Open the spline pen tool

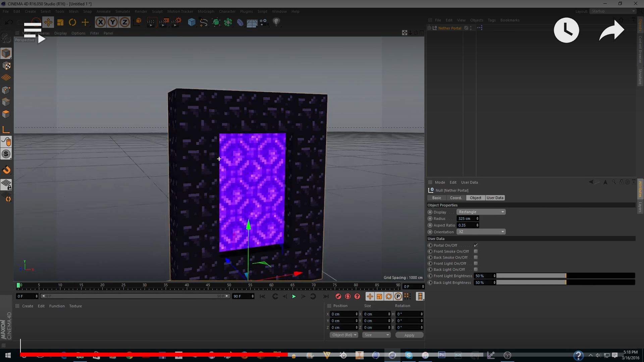click(x=204, y=22)
